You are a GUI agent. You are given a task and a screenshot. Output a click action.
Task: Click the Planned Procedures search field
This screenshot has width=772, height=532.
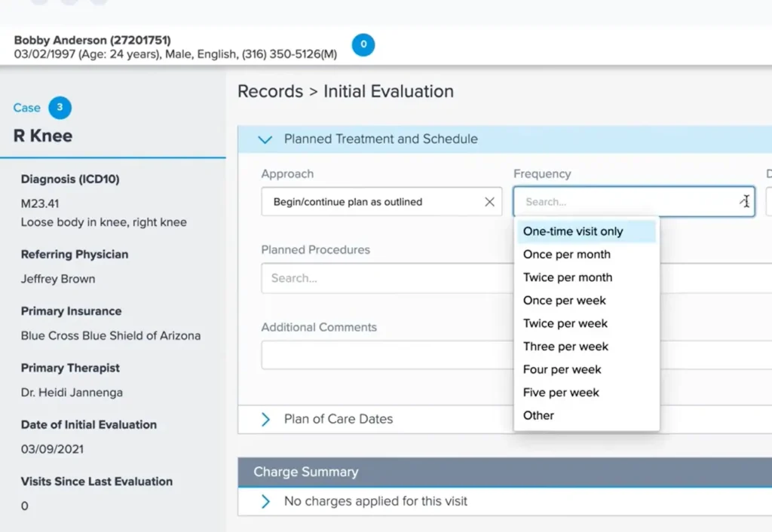click(x=387, y=278)
